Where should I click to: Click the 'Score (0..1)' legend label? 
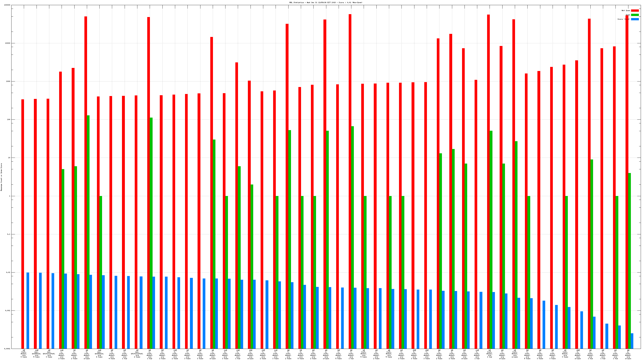click(623, 19)
